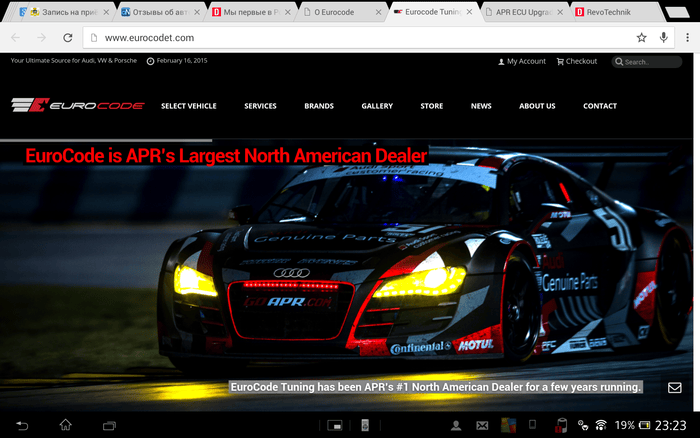The width and height of the screenshot is (700, 438).
Task: Close the APR ECU Upgrade tab
Action: [x=560, y=12]
